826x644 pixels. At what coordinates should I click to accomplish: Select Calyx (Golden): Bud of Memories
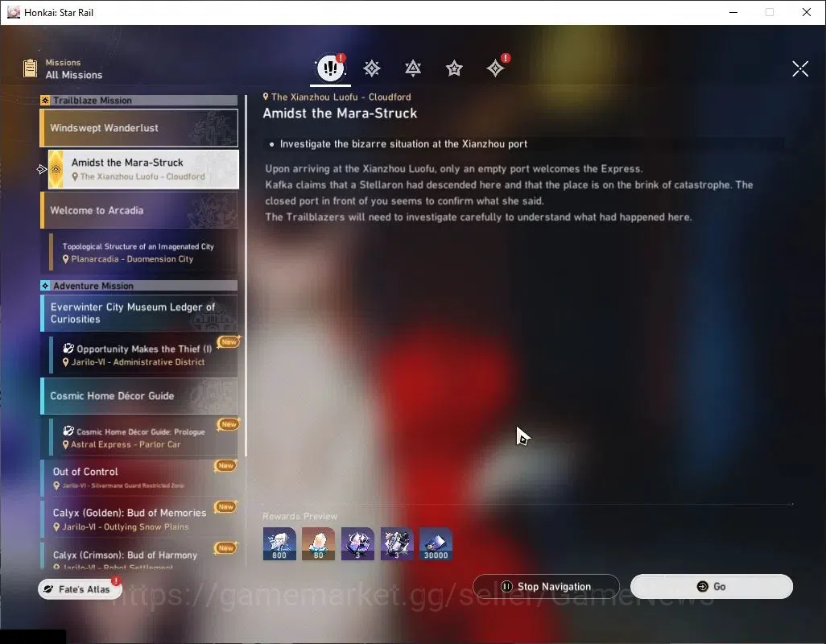coord(139,519)
